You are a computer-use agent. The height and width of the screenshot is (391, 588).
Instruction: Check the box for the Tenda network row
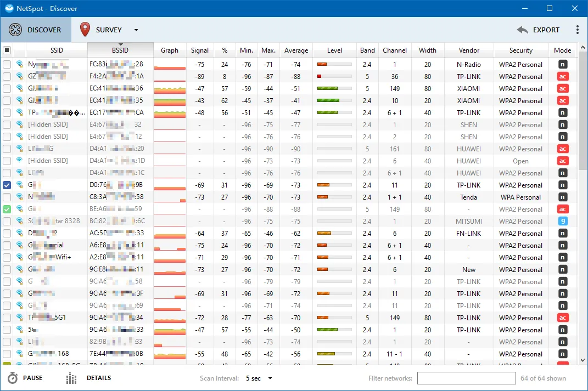7,197
